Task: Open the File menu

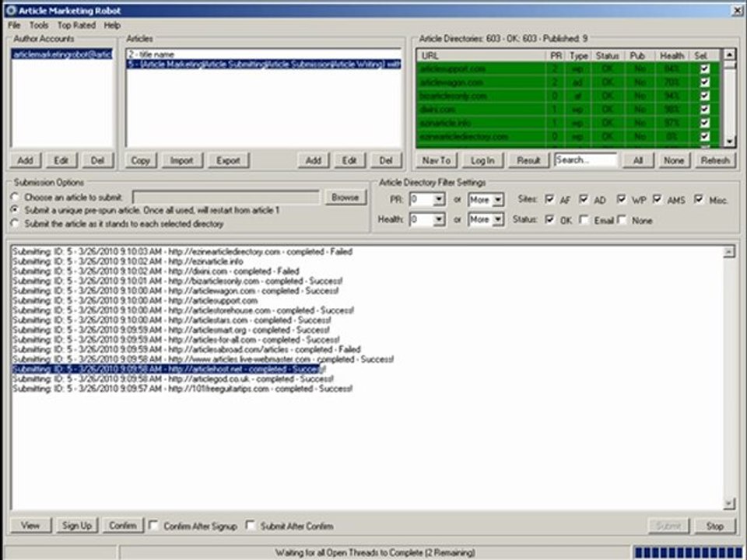Action: [x=14, y=25]
